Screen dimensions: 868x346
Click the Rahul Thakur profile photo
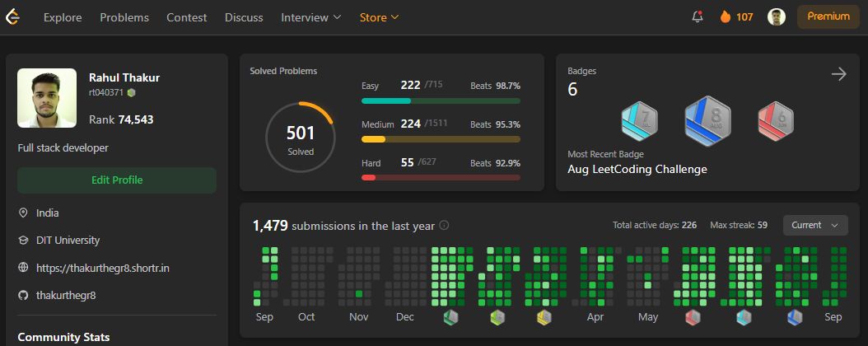pyautogui.click(x=47, y=98)
